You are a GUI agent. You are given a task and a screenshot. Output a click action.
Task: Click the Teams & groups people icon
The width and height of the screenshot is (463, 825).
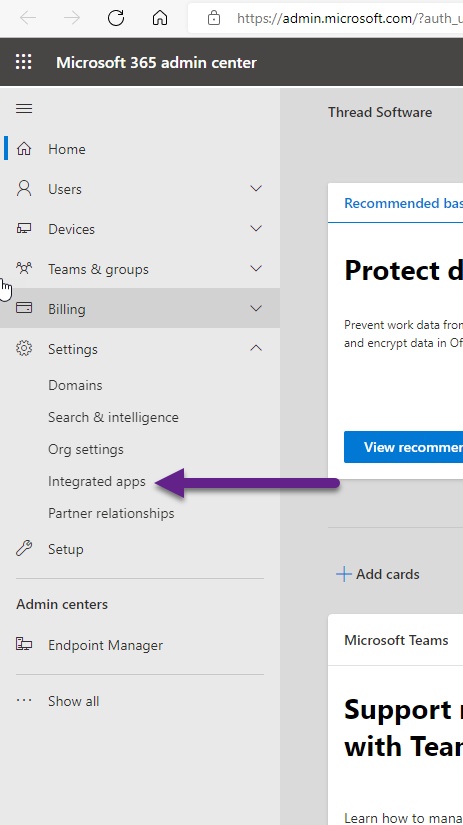click(x=24, y=268)
